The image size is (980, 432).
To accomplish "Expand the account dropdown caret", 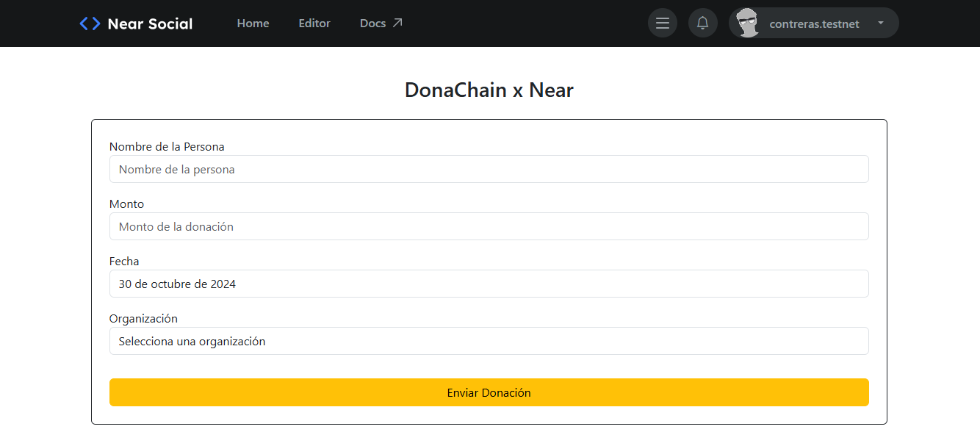I will click(879, 23).
